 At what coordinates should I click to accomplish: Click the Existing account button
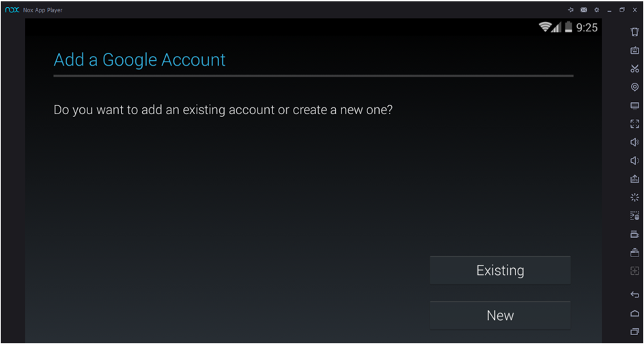pyautogui.click(x=500, y=270)
